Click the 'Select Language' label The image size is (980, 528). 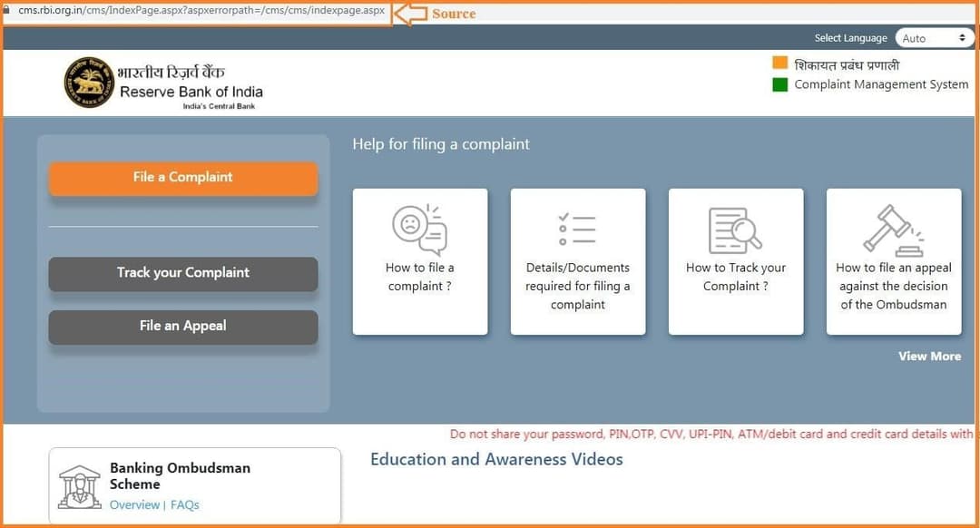pyautogui.click(x=850, y=38)
